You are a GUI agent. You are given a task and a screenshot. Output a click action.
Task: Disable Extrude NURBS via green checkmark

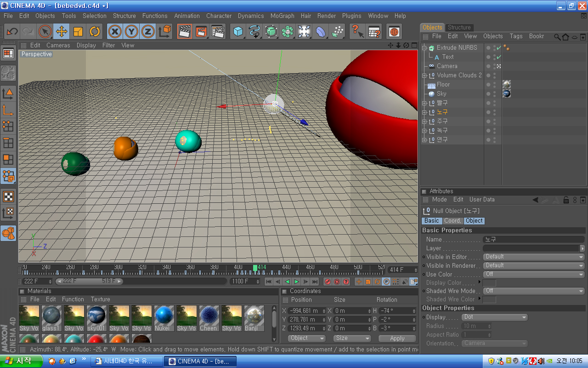499,47
